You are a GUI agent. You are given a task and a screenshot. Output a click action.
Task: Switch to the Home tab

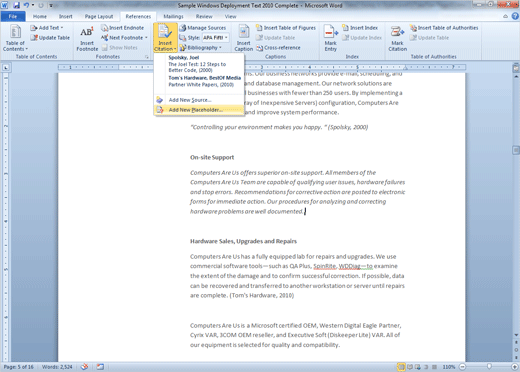tap(40, 16)
